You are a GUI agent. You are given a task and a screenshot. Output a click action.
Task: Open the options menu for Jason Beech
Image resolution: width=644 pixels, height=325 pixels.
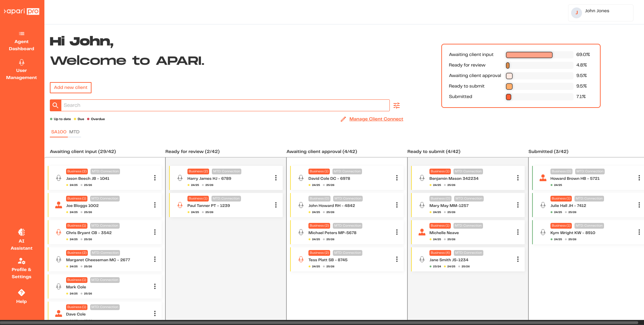point(155,178)
